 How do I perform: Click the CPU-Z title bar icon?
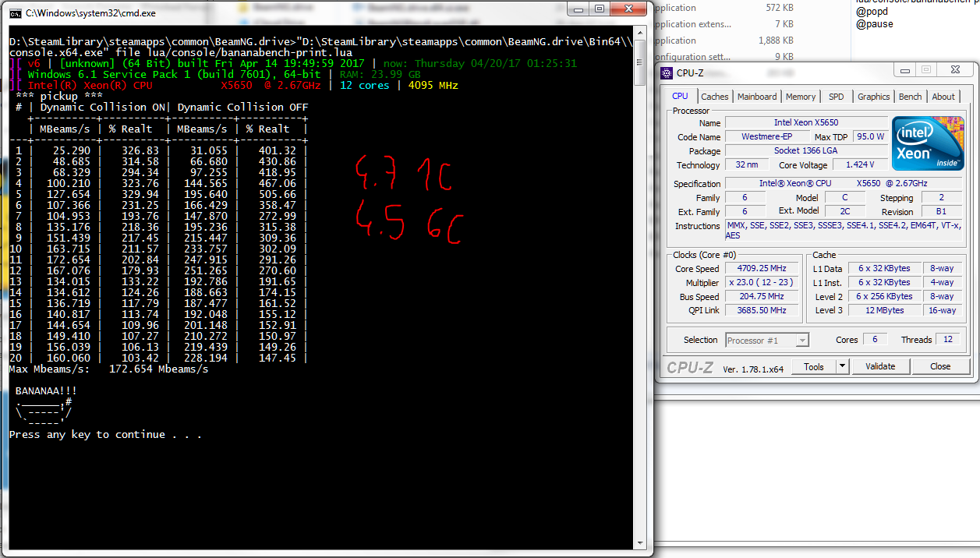click(x=667, y=73)
